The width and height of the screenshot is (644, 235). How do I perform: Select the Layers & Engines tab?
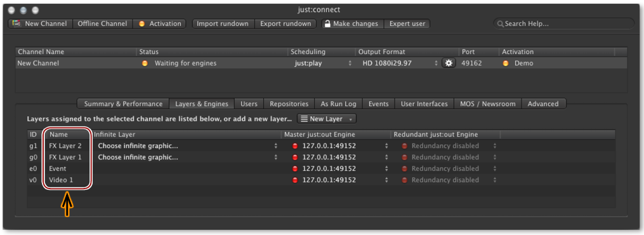pyautogui.click(x=202, y=104)
